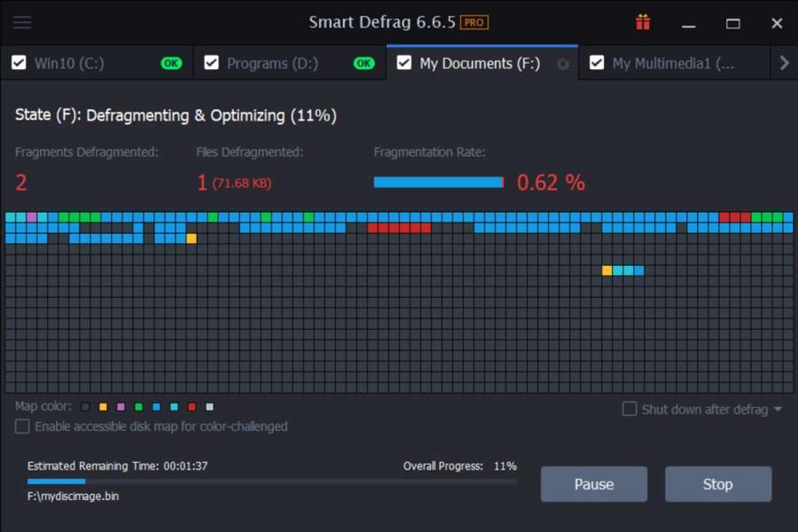Select the yellow map color swatch
Viewport: 798px width, 532px height.
[x=103, y=406]
